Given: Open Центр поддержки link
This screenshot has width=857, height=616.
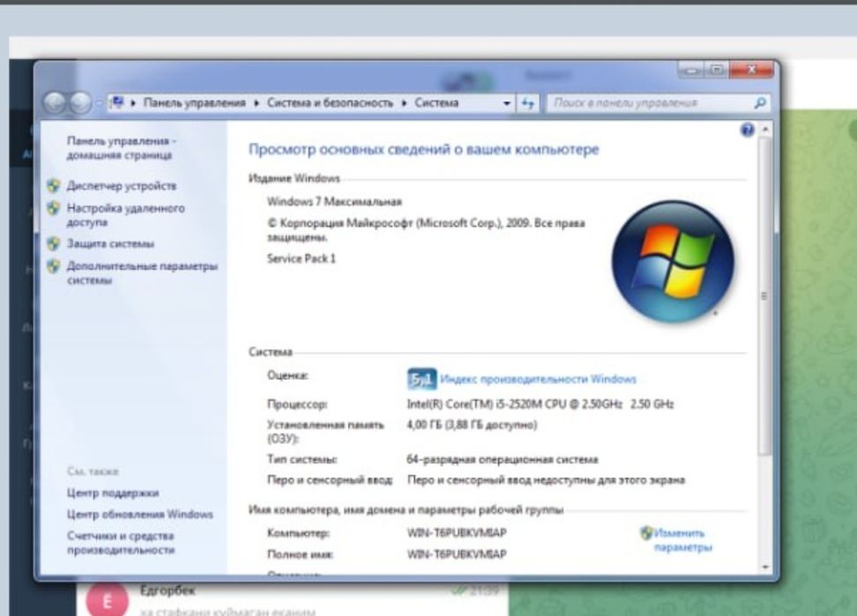Looking at the screenshot, I should 113,493.
